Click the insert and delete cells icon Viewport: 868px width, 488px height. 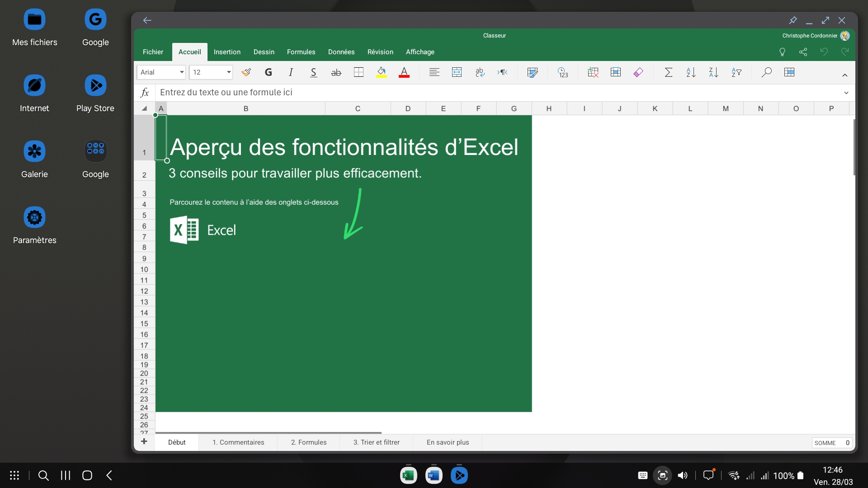pos(593,72)
